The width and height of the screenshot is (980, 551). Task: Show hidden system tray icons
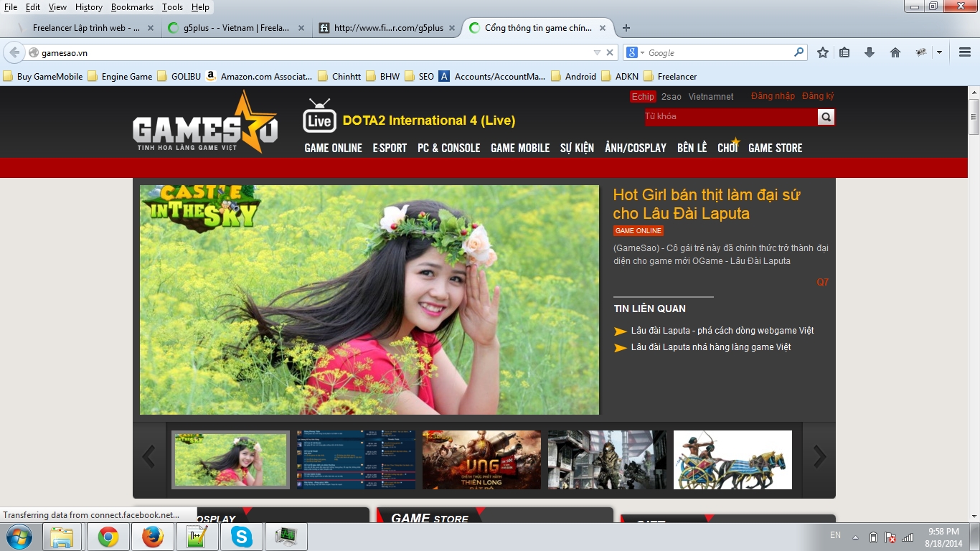point(855,537)
